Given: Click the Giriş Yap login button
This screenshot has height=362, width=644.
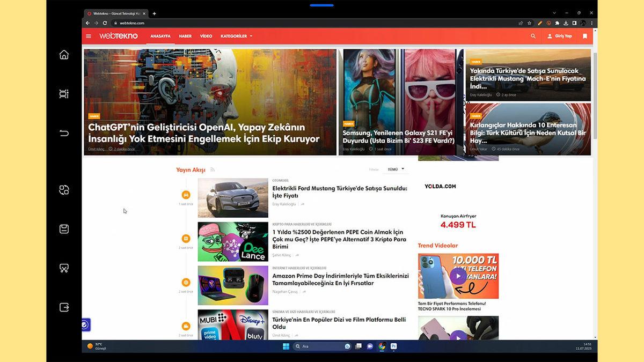Looking at the screenshot, I should 559,36.
